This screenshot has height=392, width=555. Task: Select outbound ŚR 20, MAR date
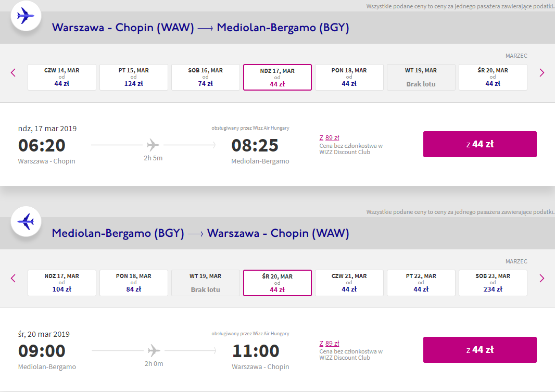pos(493,77)
